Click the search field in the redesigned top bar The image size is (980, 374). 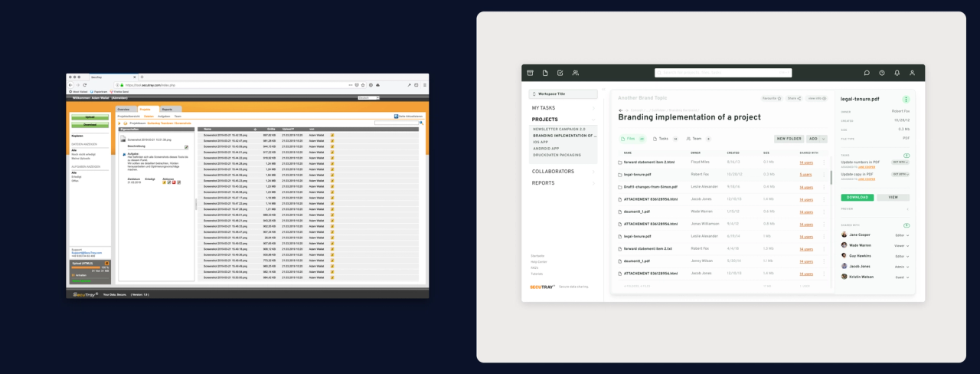pyautogui.click(x=724, y=73)
